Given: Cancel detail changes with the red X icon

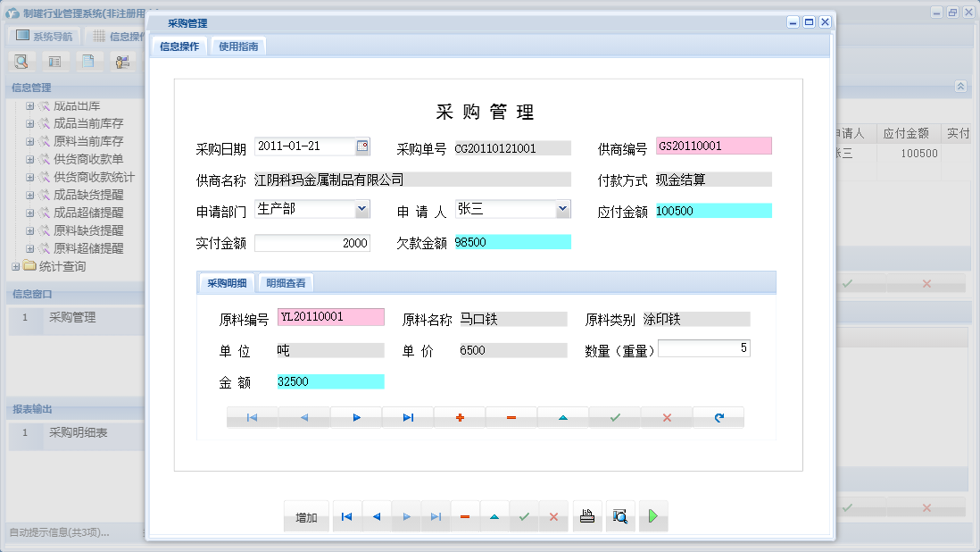Looking at the screenshot, I should coord(667,415).
